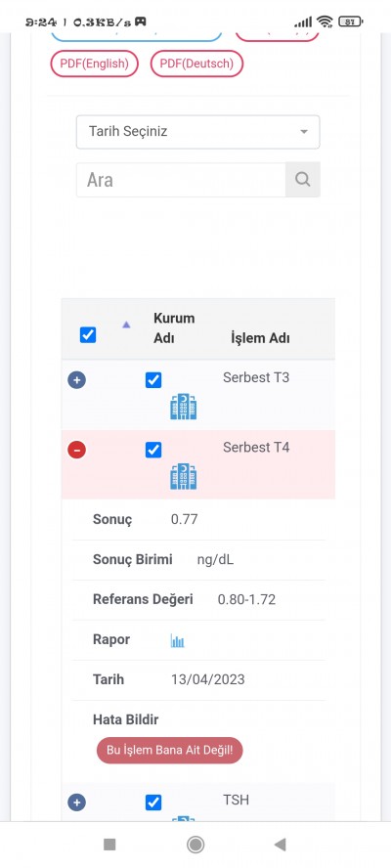Click Bu İşlem Bana Ait Değil button
This screenshot has width=391, height=868.
coord(169,751)
